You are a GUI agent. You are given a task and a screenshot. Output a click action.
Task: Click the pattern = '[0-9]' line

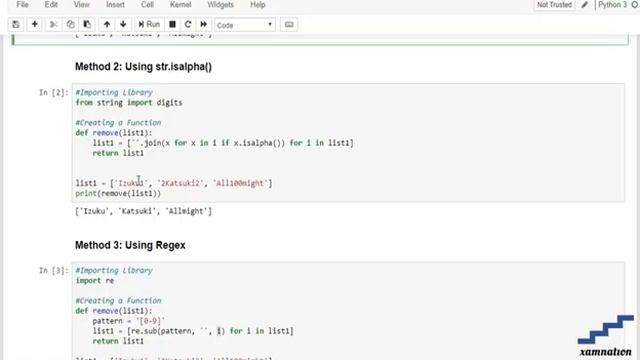pyautogui.click(x=129, y=321)
